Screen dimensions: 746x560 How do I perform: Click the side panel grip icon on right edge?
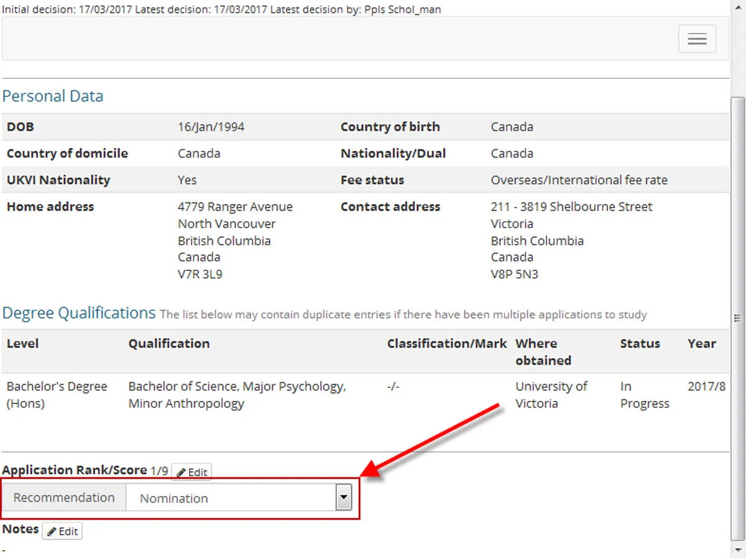click(737, 318)
